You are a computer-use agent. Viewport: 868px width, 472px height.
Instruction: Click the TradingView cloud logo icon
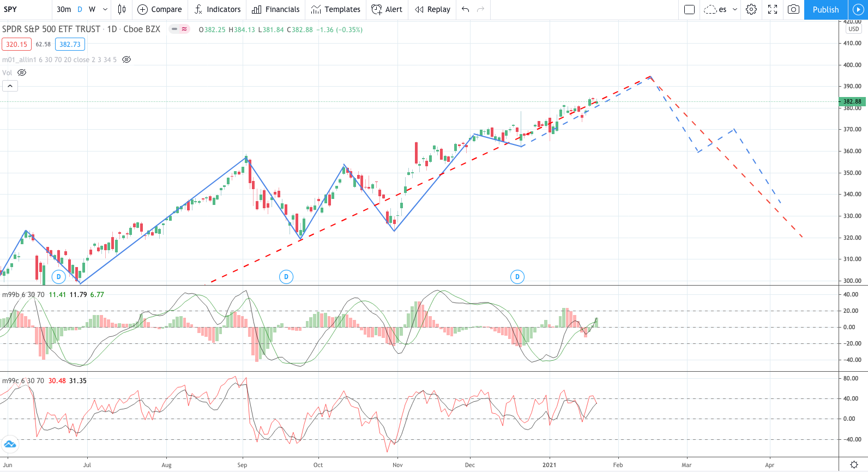click(10, 445)
